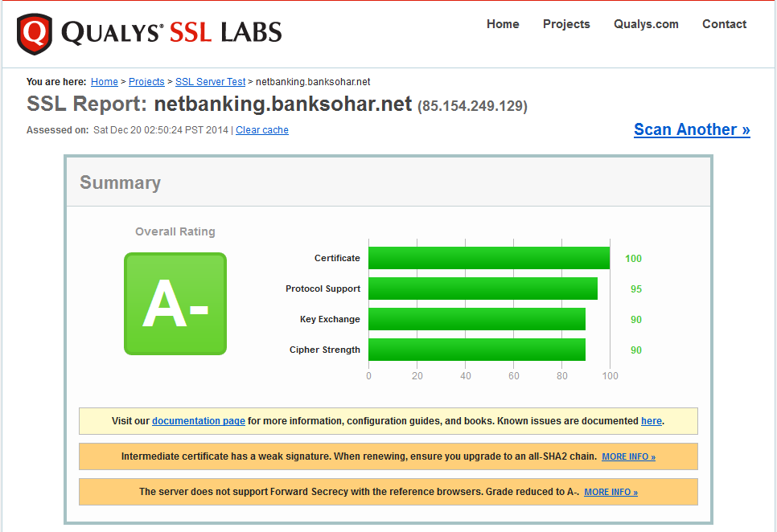Follow the Home breadcrumb link
This screenshot has height=532, width=777.
coord(104,82)
